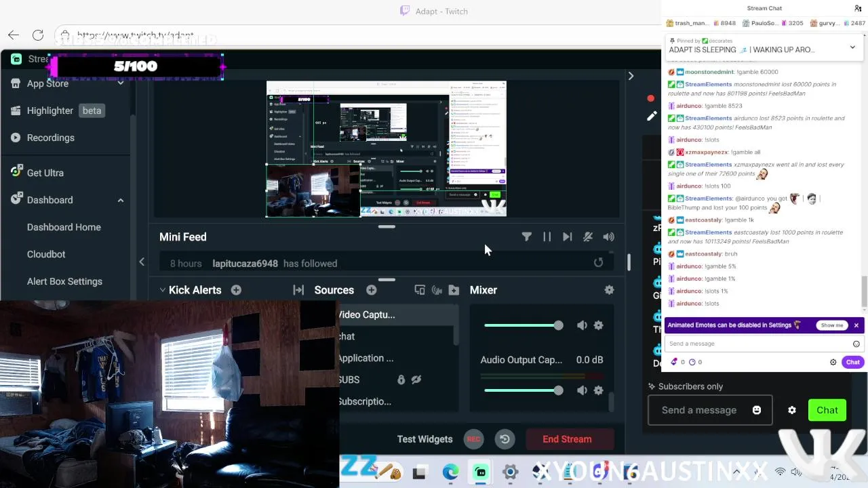
Task: Add a new scene next to Kick Alerts
Action: point(236,290)
